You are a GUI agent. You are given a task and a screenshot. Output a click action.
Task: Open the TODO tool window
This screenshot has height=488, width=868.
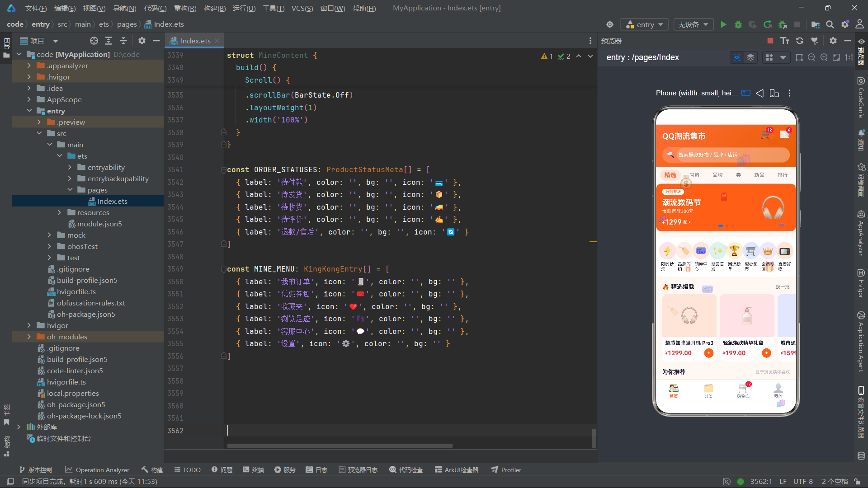click(187, 470)
